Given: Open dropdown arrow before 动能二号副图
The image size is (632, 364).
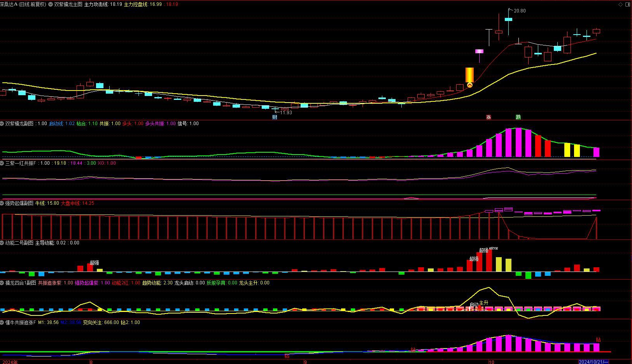Looking at the screenshot, I should point(2,243).
